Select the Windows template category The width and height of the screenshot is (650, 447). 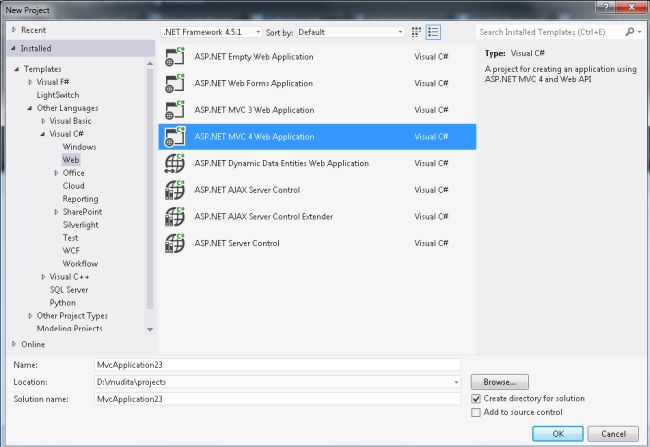[79, 147]
